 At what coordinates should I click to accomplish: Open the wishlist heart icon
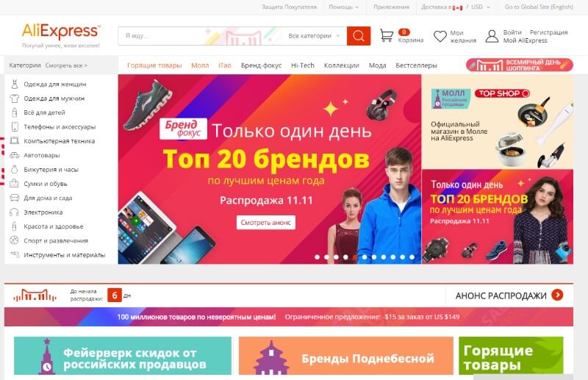(x=440, y=37)
